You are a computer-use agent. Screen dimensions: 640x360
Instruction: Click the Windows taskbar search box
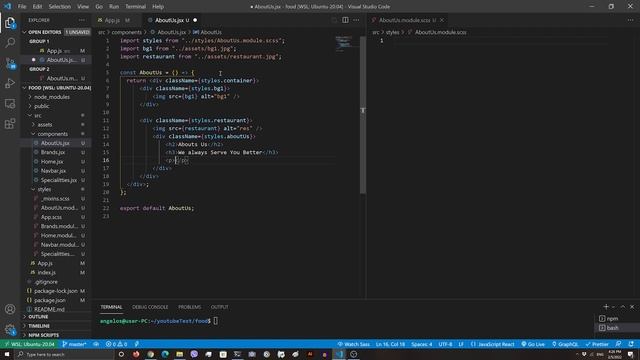[64, 354]
